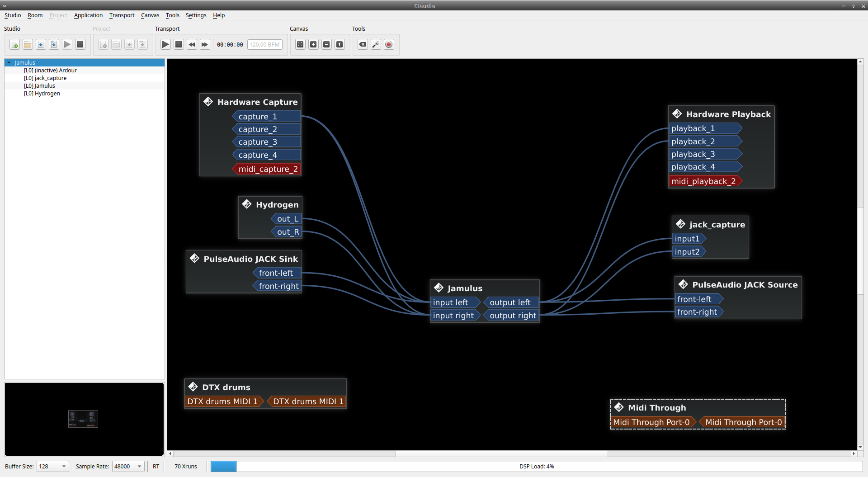Open the Load Studio folder icon
This screenshot has width=868, height=477.
click(x=28, y=44)
